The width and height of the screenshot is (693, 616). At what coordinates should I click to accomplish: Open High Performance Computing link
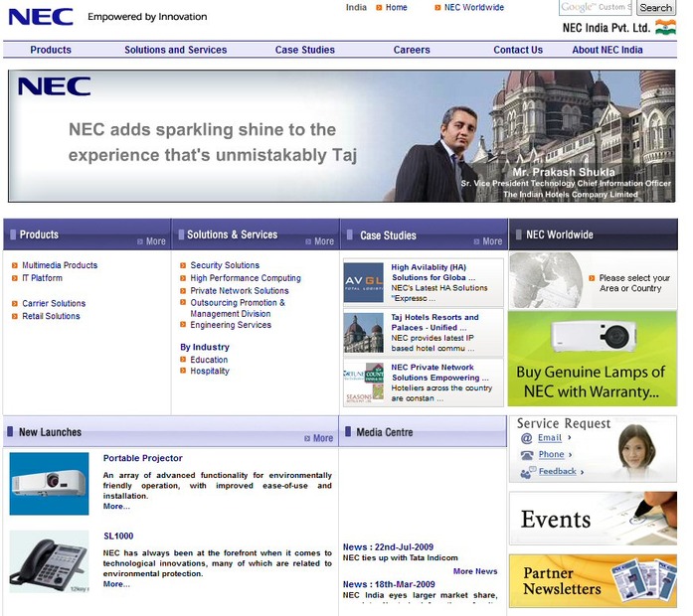point(246,278)
